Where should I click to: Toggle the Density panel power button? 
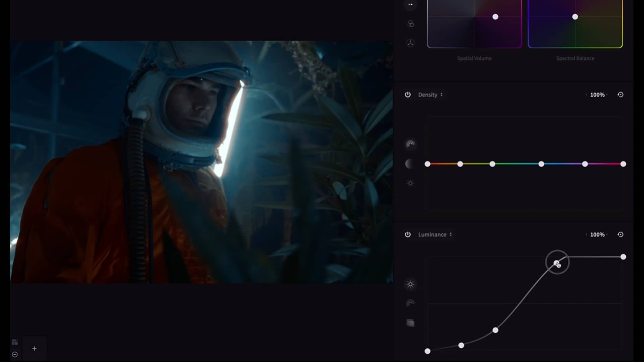408,95
